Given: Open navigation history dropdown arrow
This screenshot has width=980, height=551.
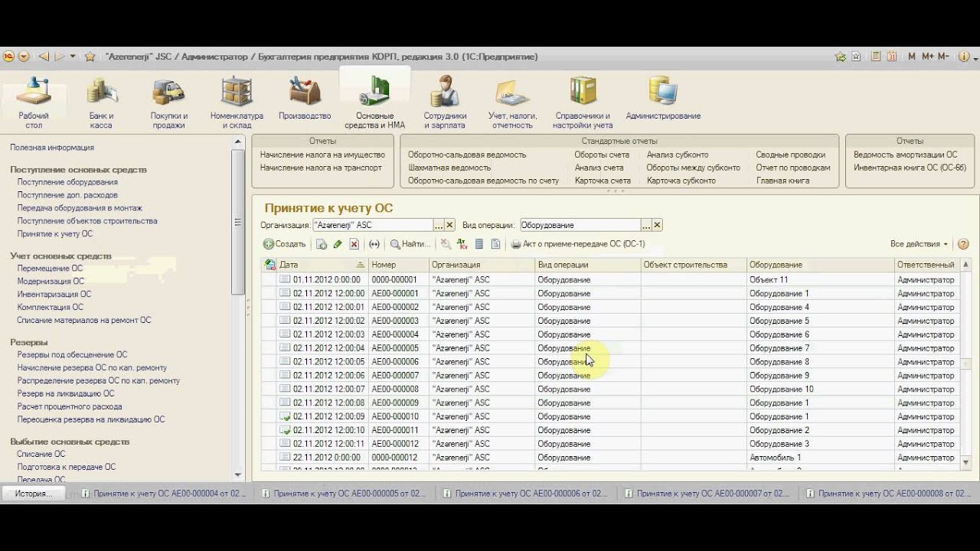Looking at the screenshot, I should click(73, 57).
